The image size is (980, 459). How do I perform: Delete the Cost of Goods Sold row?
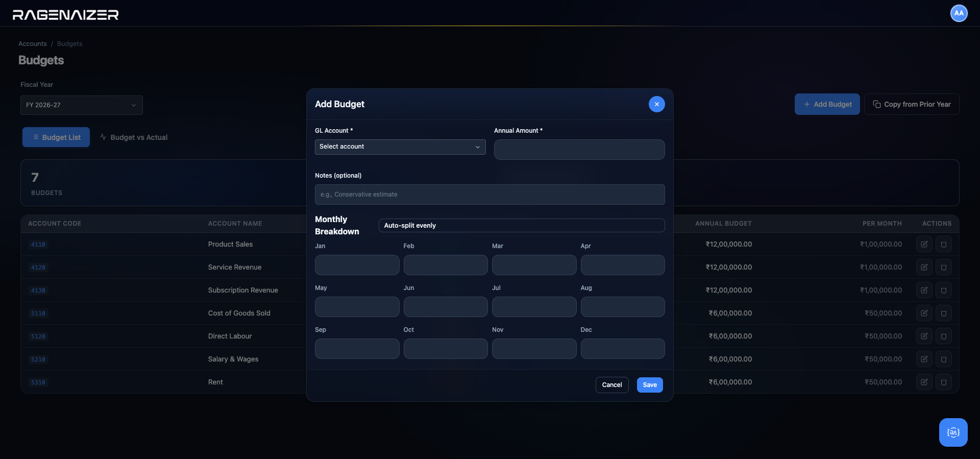pos(944,313)
